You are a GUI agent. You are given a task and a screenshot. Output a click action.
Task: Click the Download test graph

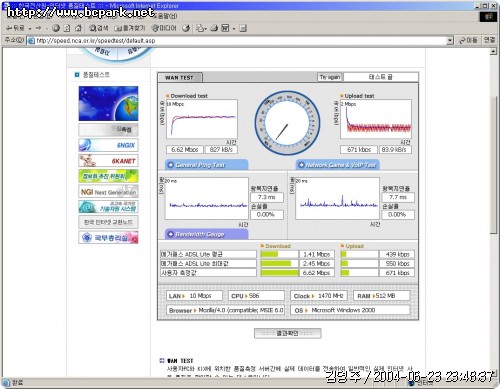click(202, 119)
